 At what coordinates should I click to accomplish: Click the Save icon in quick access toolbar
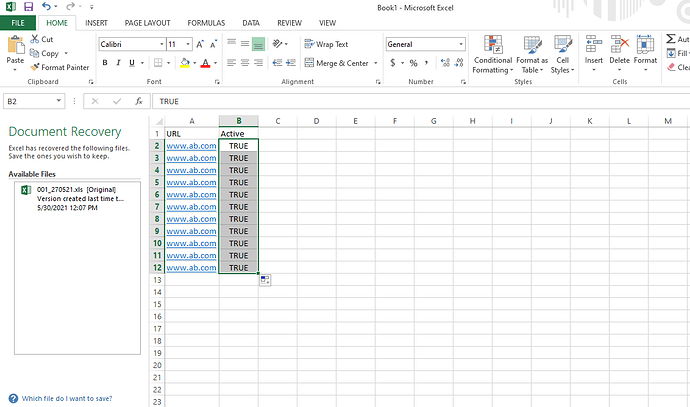(x=28, y=7)
